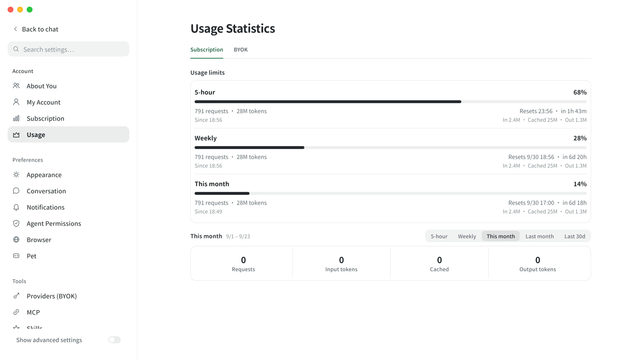644x361 pixels.
Task: Click the 5-hour usage progress bar
Action: tap(390, 102)
